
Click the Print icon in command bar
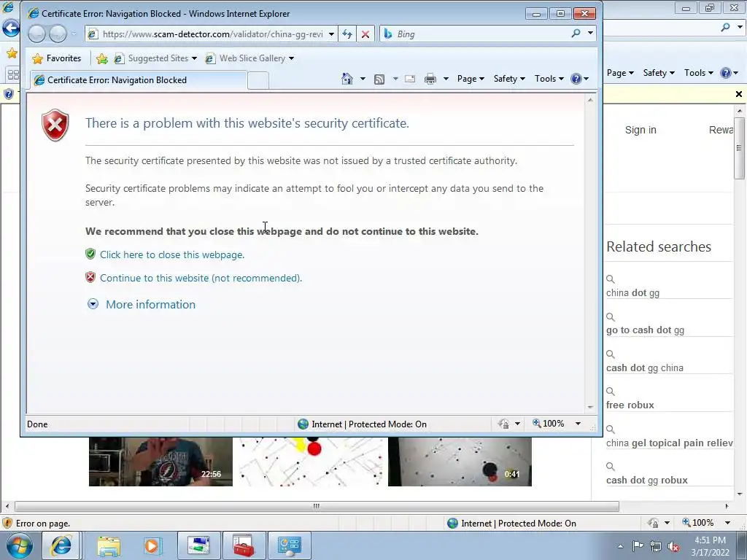pos(430,79)
